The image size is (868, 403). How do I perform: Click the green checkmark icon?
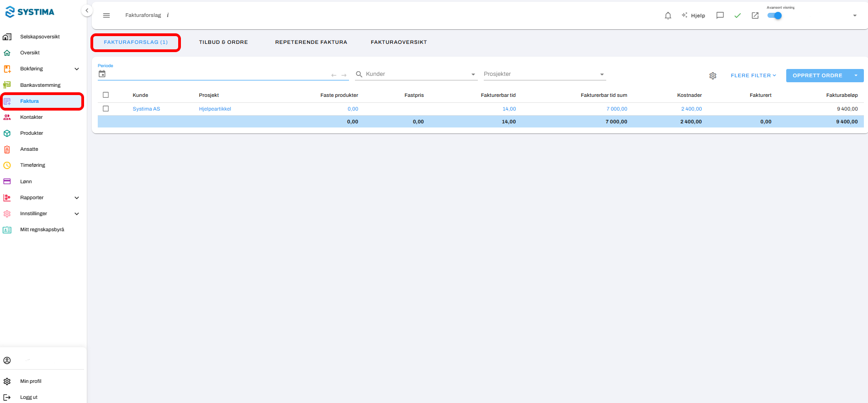coord(737,16)
